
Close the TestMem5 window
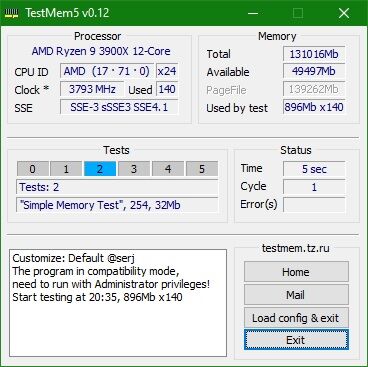click(344, 13)
